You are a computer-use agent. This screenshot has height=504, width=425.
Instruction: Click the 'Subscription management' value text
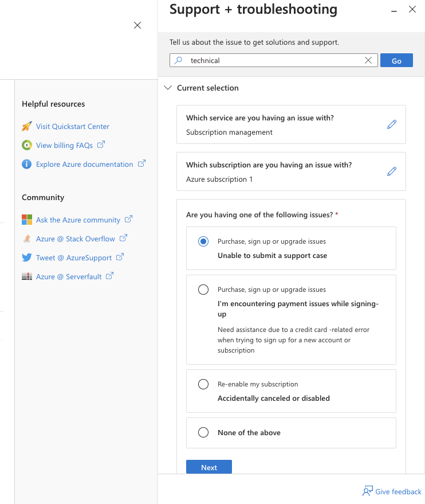pyautogui.click(x=229, y=132)
